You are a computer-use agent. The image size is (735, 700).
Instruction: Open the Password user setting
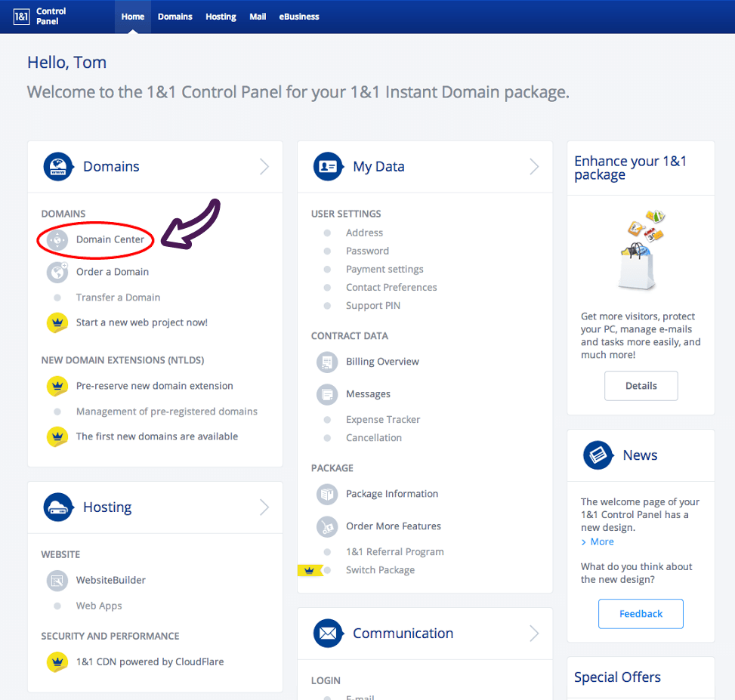367,251
